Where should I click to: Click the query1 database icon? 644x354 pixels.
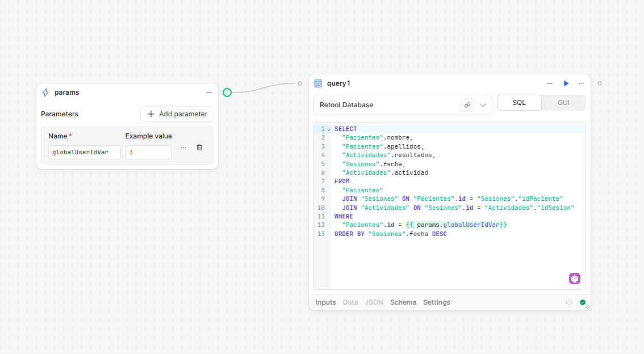pyautogui.click(x=318, y=83)
